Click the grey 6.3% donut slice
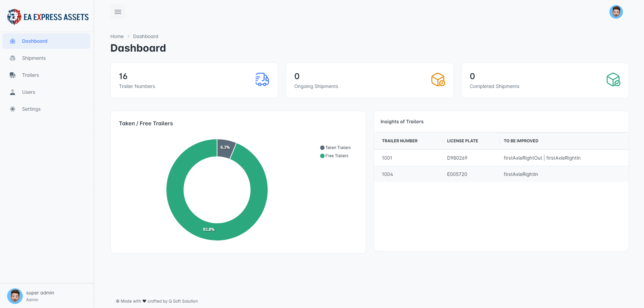 225,148
